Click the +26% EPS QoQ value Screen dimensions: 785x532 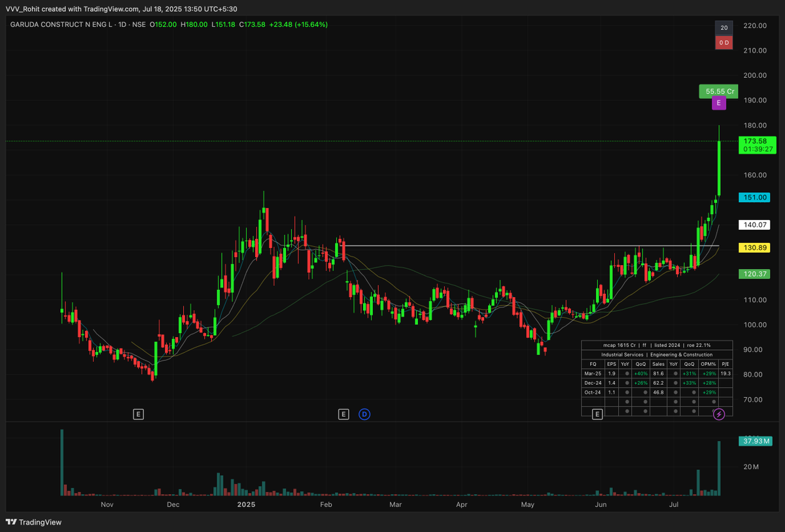(x=641, y=382)
